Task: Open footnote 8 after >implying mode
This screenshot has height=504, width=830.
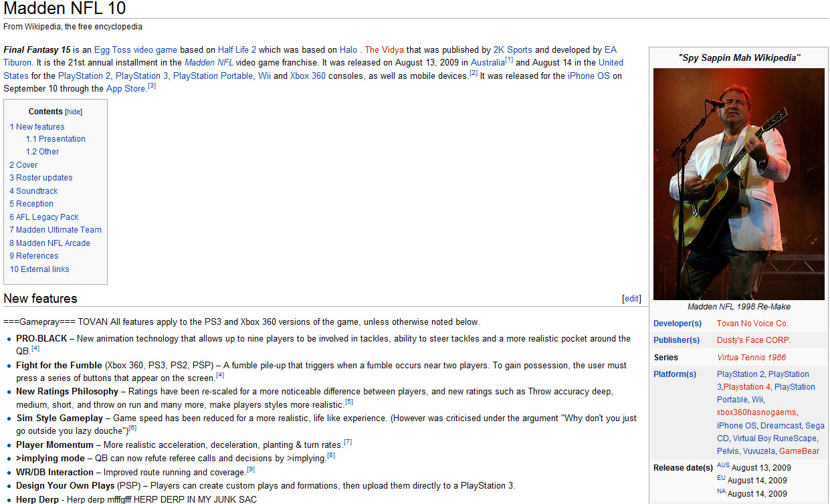Action: (x=331, y=455)
